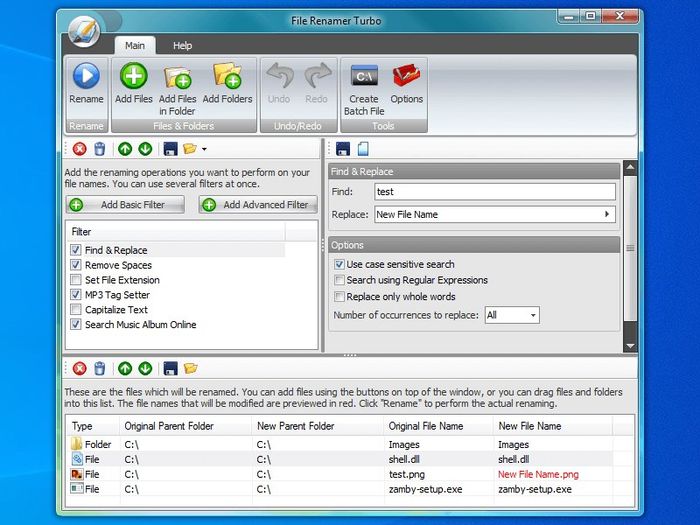Click the Add Basic Filter button
Image resolution: width=700 pixels, height=525 pixels.
[x=126, y=205]
